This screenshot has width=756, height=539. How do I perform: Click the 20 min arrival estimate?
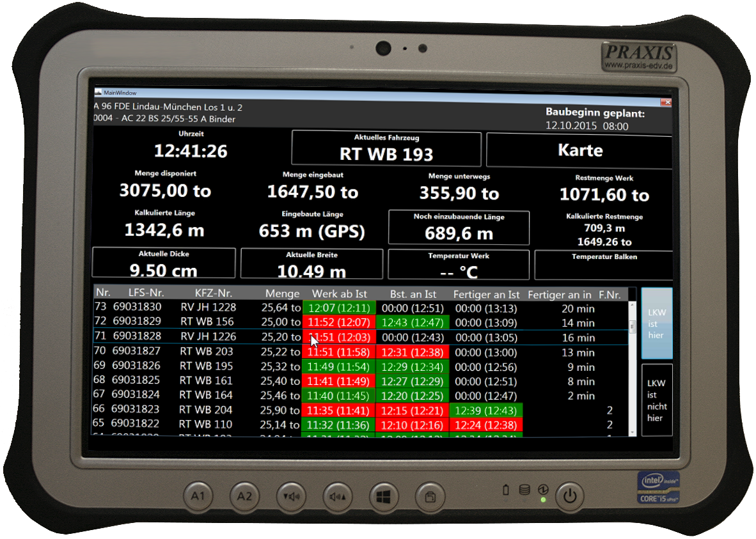[x=578, y=309]
